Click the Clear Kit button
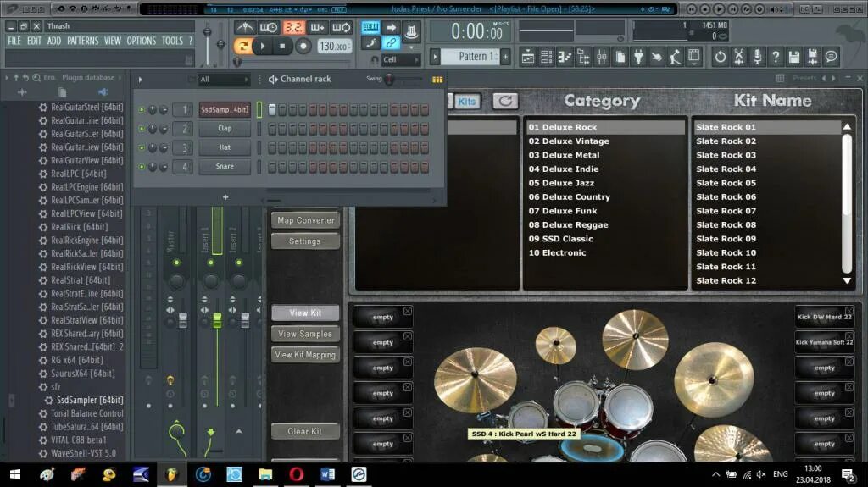Viewport: 868px width, 487px height. [x=305, y=431]
